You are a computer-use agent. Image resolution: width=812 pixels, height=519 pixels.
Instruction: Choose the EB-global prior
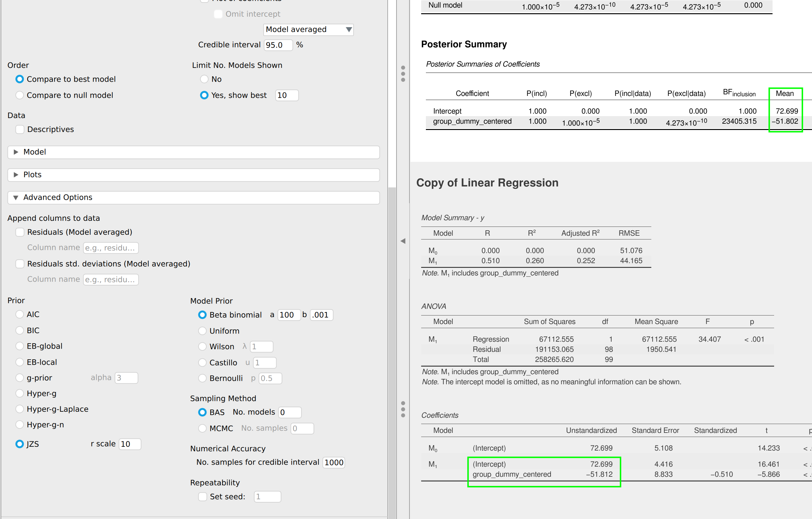pos(20,346)
